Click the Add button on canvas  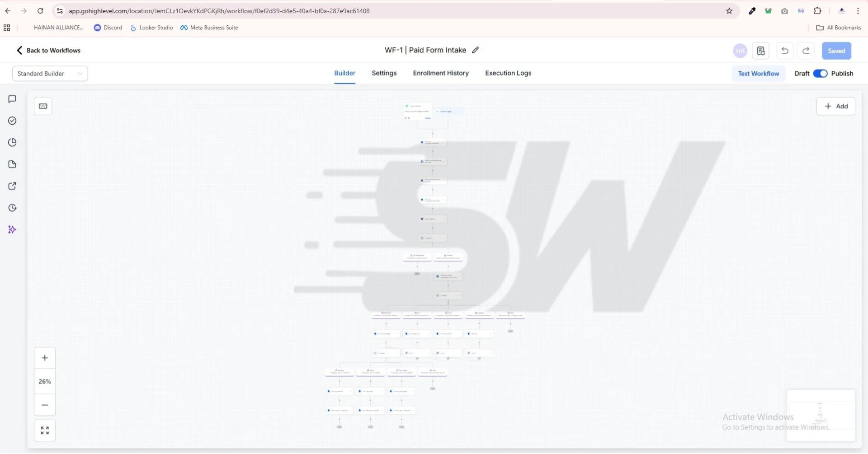(x=835, y=106)
